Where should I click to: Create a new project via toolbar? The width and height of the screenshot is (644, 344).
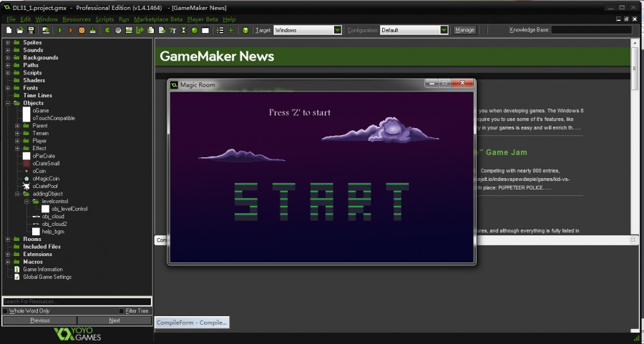[9, 30]
